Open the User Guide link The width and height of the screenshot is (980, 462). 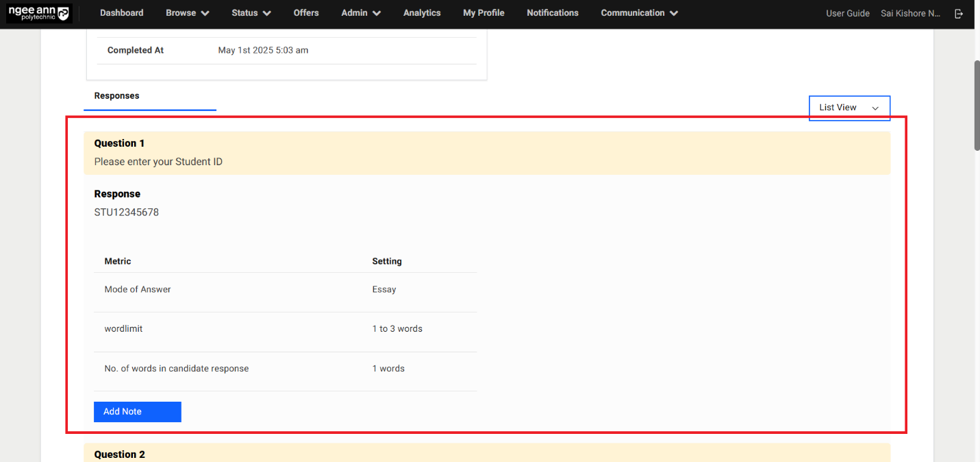pyautogui.click(x=847, y=14)
